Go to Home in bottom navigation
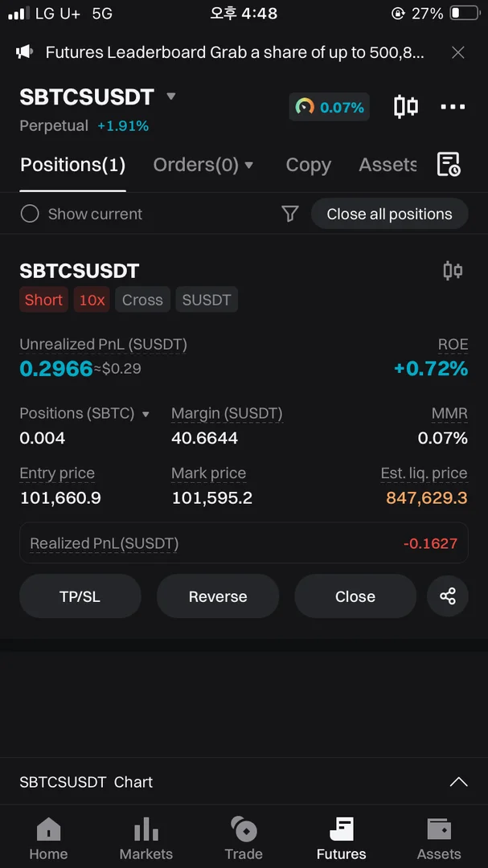 pos(48,838)
